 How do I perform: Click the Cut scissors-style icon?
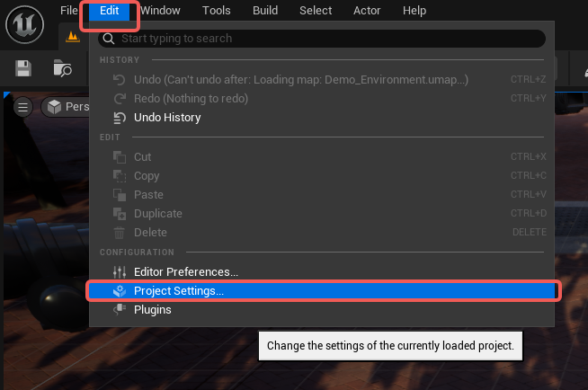[120, 157]
